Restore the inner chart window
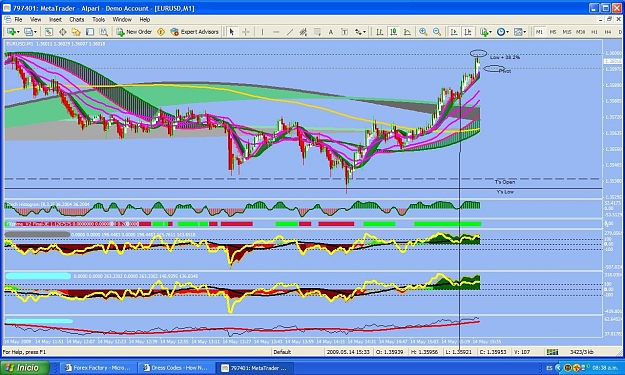The height and width of the screenshot is (375, 625). [609, 20]
